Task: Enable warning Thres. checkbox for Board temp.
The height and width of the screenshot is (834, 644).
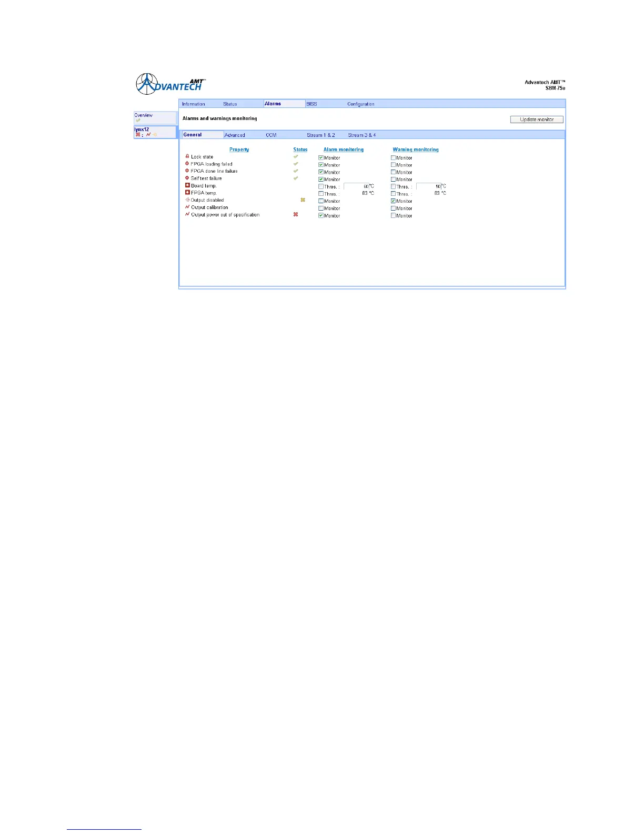Action: pyautogui.click(x=393, y=186)
